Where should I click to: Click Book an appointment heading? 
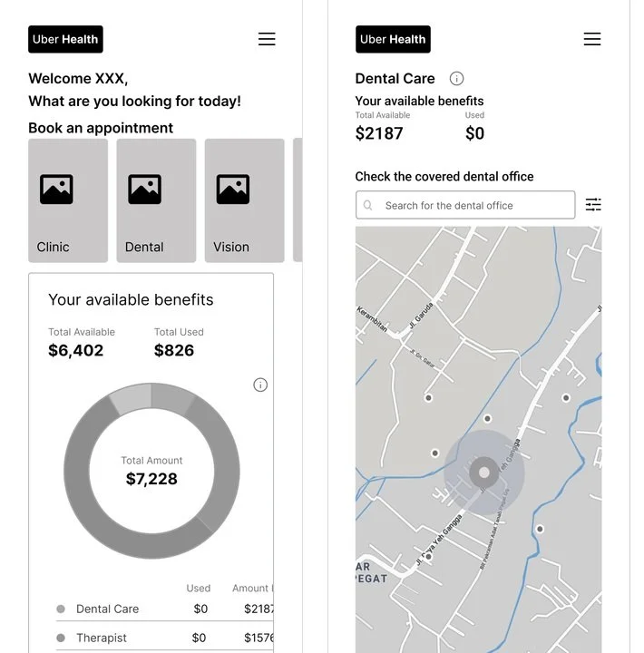(101, 128)
